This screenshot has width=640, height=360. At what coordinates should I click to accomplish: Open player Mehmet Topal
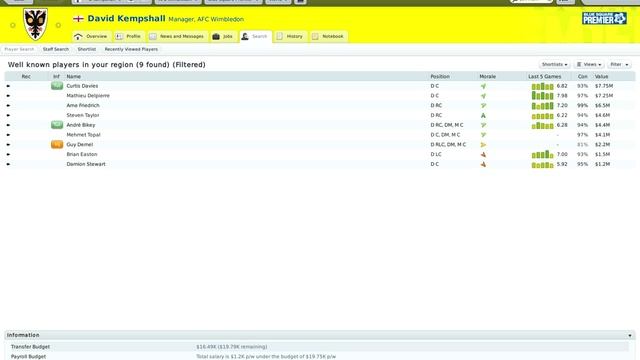(x=83, y=135)
